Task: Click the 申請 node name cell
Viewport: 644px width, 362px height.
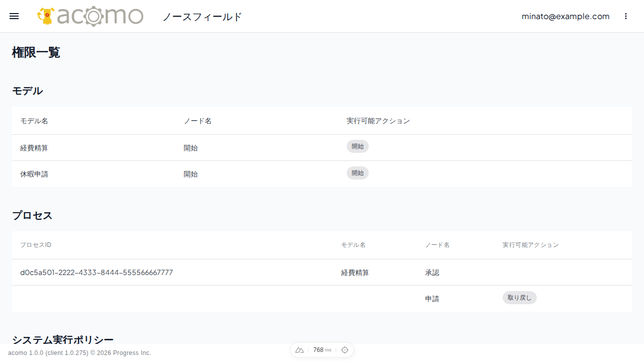Action: (432, 299)
